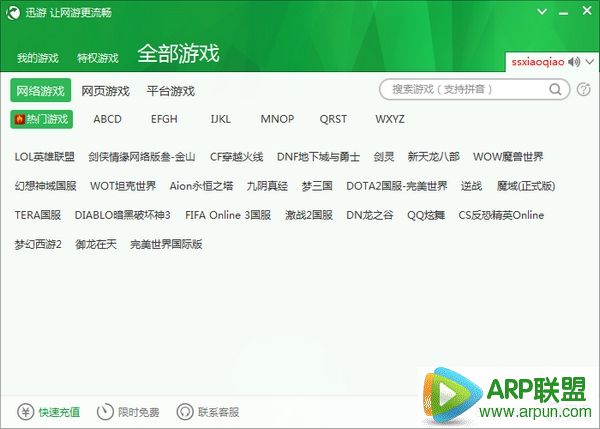Screen dimensions: 600x429
Task: Open 逆战 game
Action: tap(471, 186)
